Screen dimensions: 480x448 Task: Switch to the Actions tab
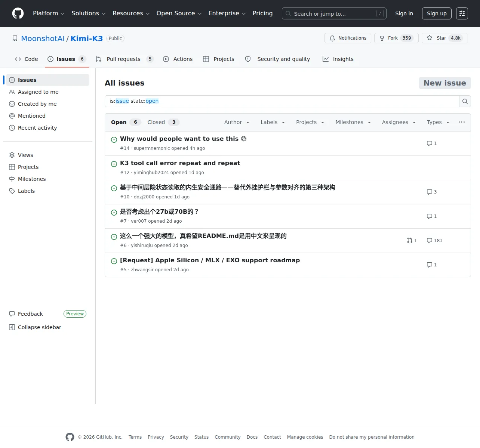click(178, 59)
